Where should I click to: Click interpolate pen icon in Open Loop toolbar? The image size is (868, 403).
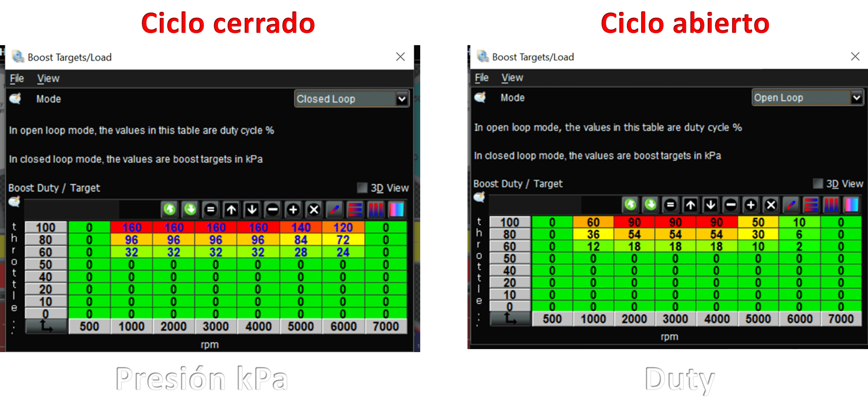pyautogui.click(x=791, y=204)
